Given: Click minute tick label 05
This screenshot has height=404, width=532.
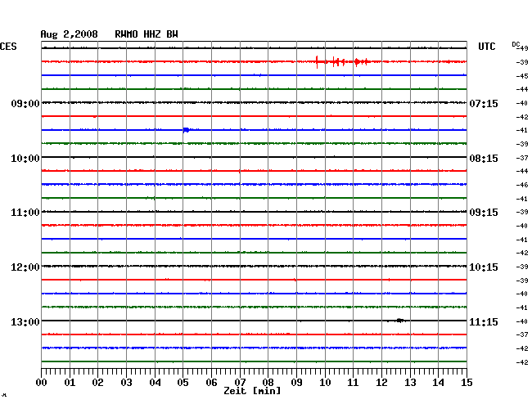Looking at the screenshot, I should 183,382.
